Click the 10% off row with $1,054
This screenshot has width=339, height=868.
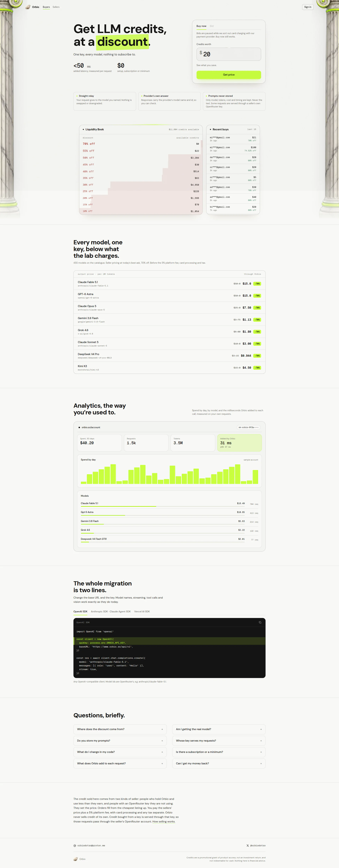pyautogui.click(x=141, y=211)
